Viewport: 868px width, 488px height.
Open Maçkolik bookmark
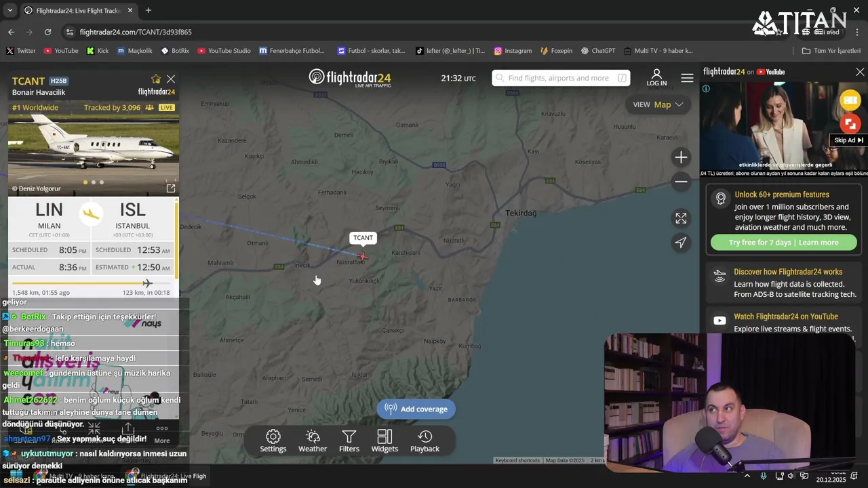134,51
